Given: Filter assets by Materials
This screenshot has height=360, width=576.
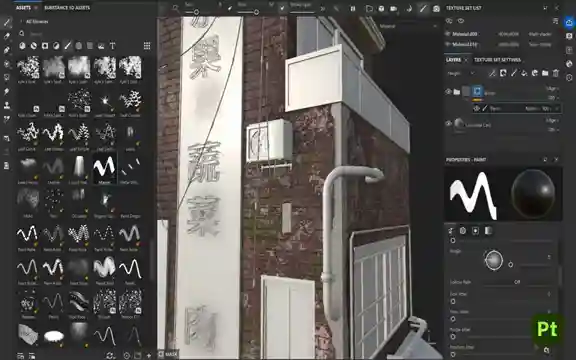Looking at the screenshot, I should tap(22, 46).
